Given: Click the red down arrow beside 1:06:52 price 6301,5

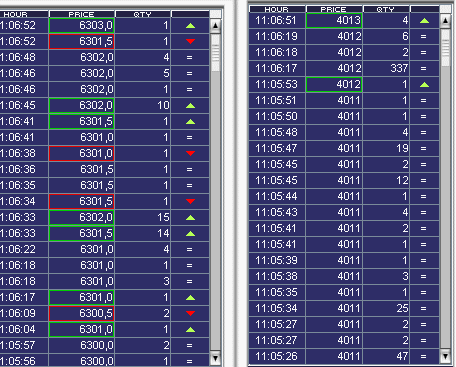Looking at the screenshot, I should [x=190, y=42].
